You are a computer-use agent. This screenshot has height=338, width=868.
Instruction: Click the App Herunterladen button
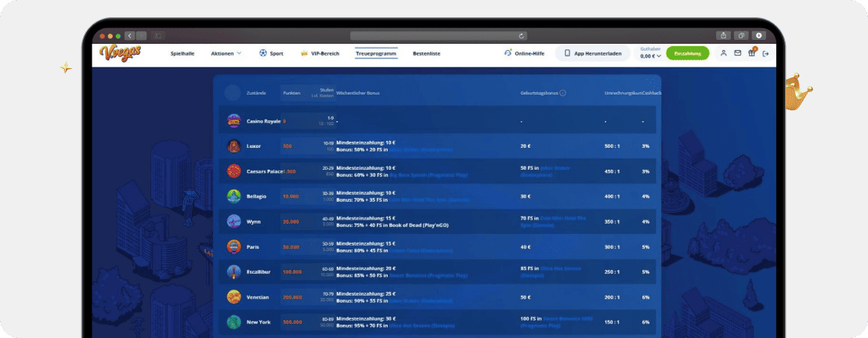tap(593, 54)
